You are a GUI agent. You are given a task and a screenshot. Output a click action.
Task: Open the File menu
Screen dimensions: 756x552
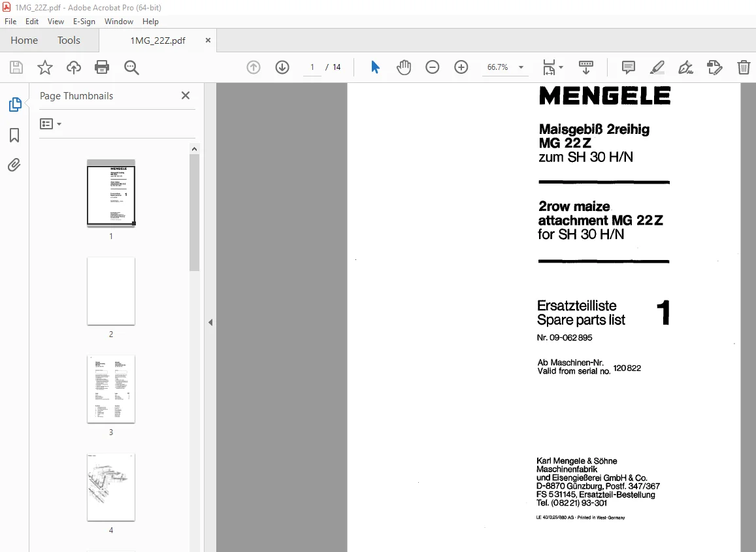(10, 21)
